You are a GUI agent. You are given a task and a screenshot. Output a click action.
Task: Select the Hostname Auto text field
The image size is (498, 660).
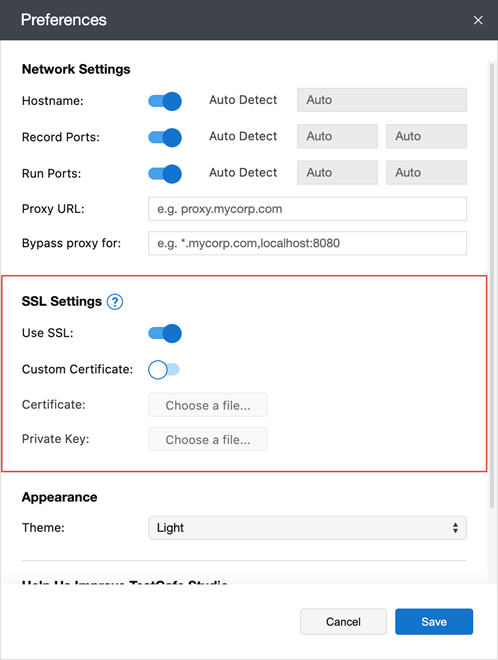pos(382,100)
